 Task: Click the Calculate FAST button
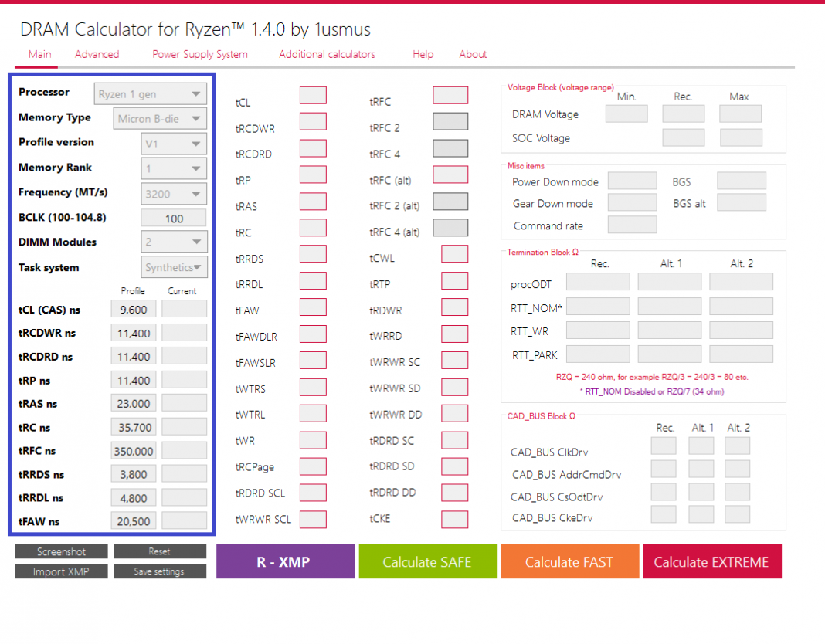pyautogui.click(x=569, y=561)
